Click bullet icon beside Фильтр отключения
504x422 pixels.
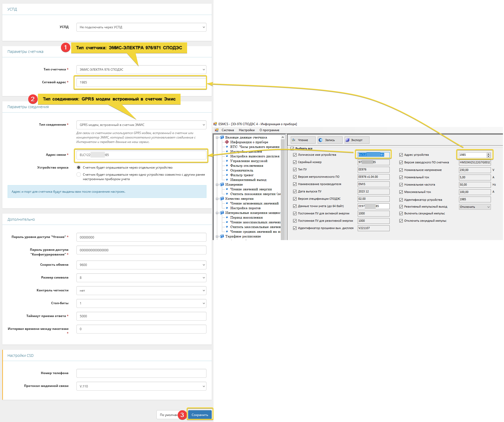click(x=227, y=166)
